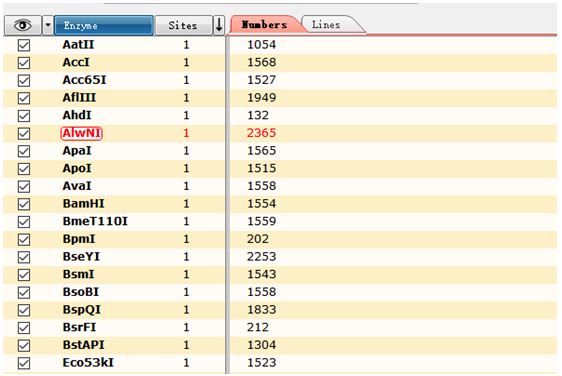The height and width of the screenshot is (376, 562).
Task: Disable the AhdI enzyme checkbox
Action: [x=24, y=116]
